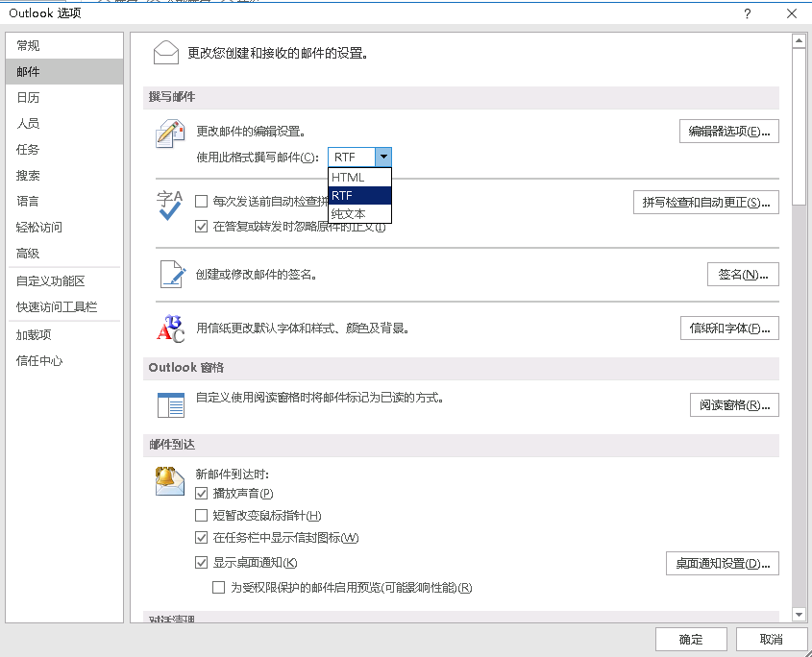Click the scrollbar up arrow
Viewport: 812px width, 657px height.
(x=799, y=40)
